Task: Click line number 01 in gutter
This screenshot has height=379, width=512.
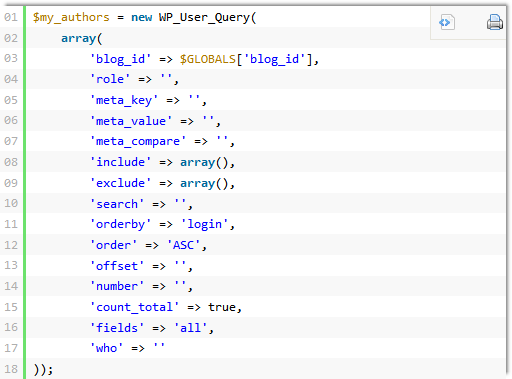Action: point(11,17)
